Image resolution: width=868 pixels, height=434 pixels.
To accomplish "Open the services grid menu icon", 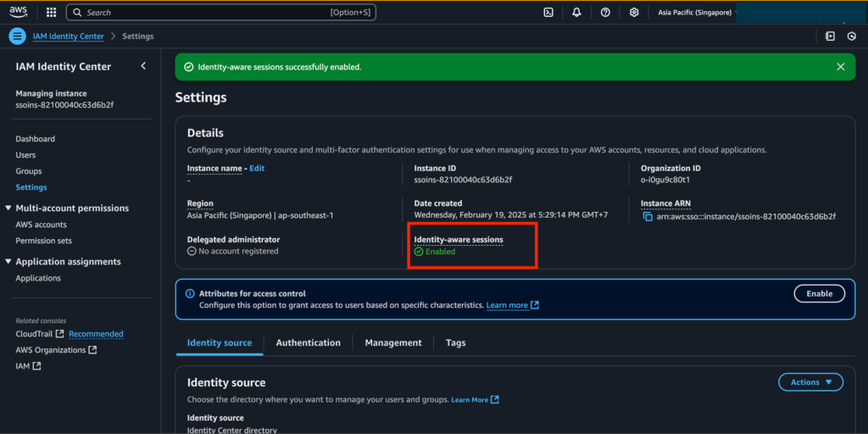I will pos(51,12).
